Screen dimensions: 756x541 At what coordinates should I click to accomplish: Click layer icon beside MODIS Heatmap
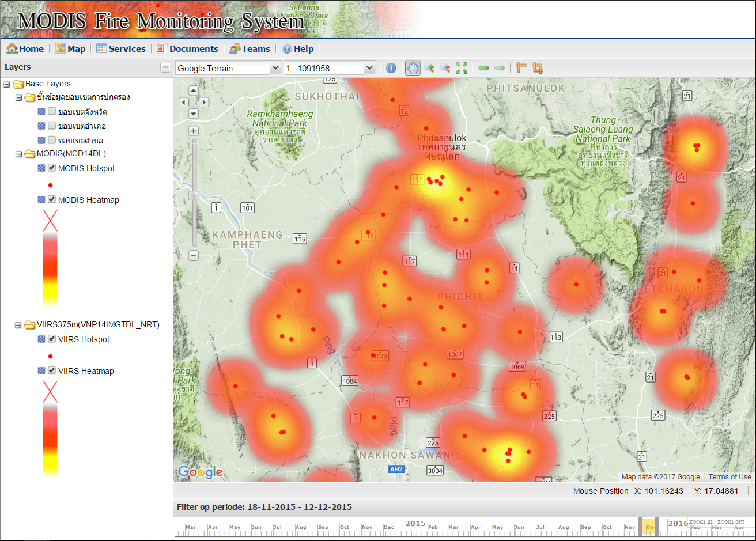pos(41,200)
